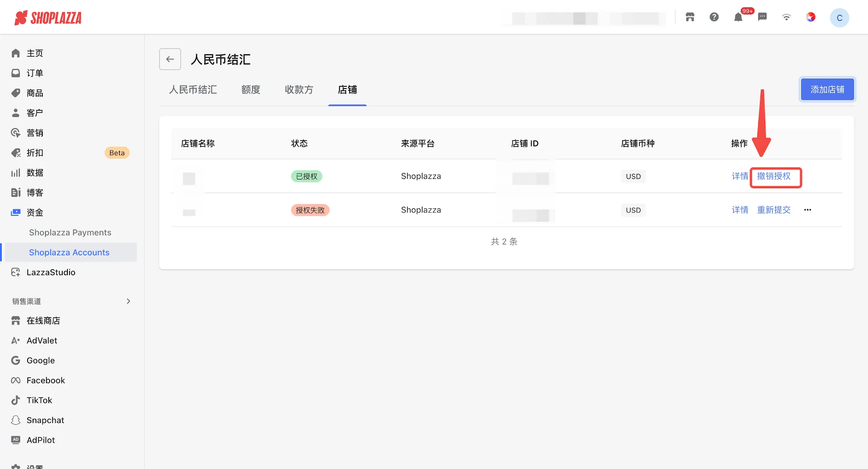Open more actions menu for failed store
Screen dimensions: 868x469
pyautogui.click(x=807, y=210)
